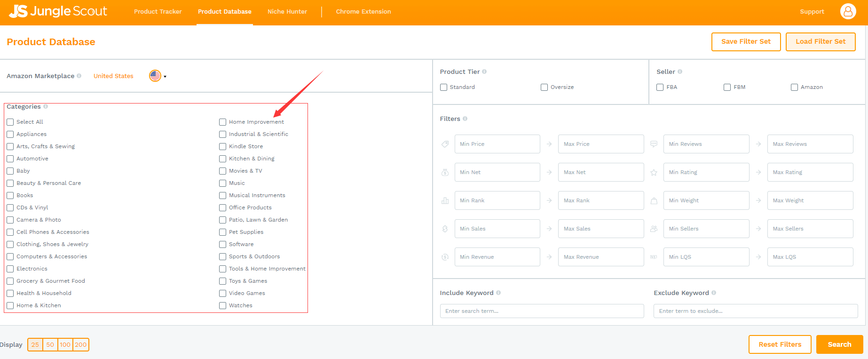868x359 pixels.
Task: Check the Select All categories checkbox
Action: coord(10,122)
